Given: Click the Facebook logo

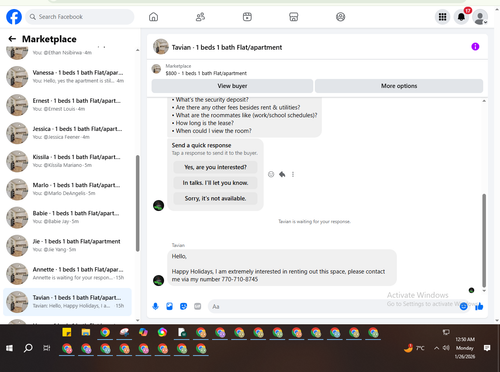Looking at the screenshot, I should [14, 17].
